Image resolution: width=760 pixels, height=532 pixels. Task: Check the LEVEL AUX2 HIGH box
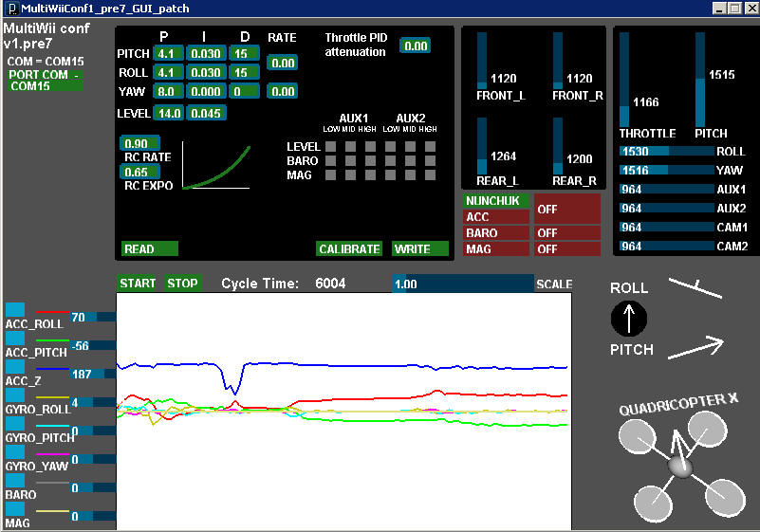click(x=430, y=146)
